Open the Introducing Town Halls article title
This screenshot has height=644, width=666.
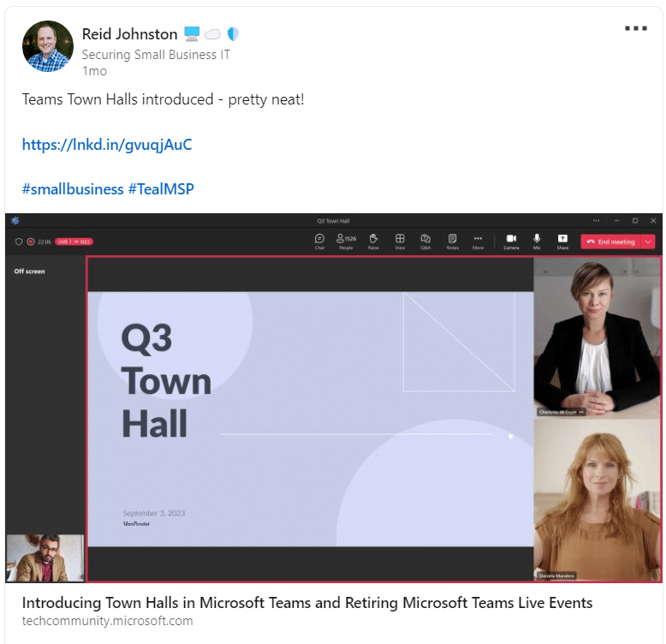(307, 602)
